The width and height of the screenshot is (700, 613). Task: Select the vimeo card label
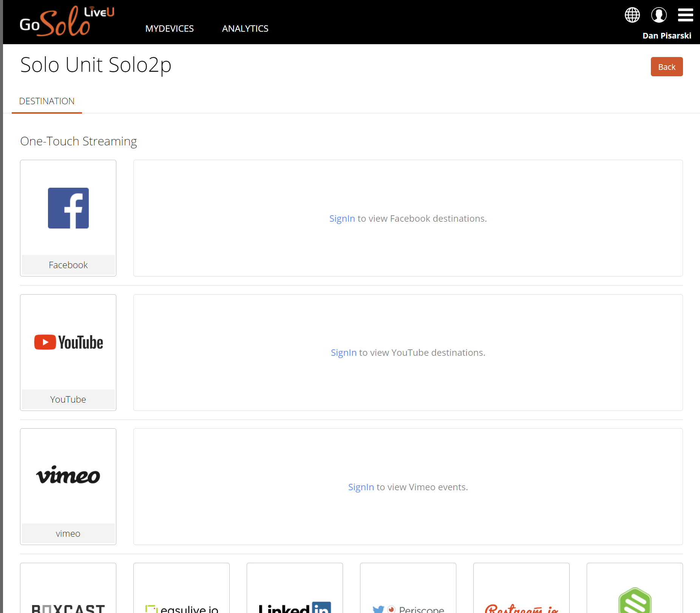pos(68,533)
